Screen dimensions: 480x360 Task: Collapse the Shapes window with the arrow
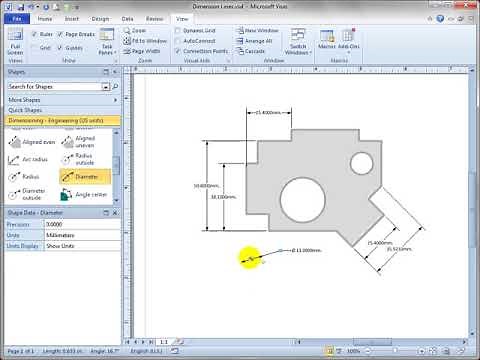click(x=115, y=72)
